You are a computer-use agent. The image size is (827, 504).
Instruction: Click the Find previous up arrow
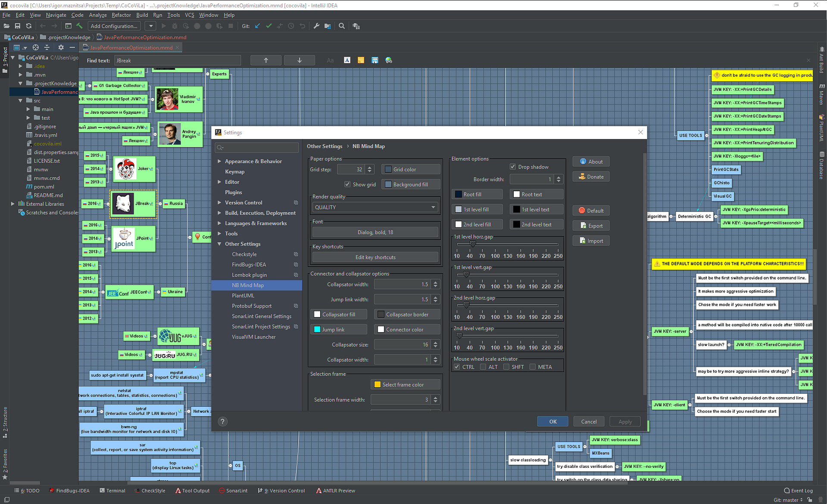(266, 60)
